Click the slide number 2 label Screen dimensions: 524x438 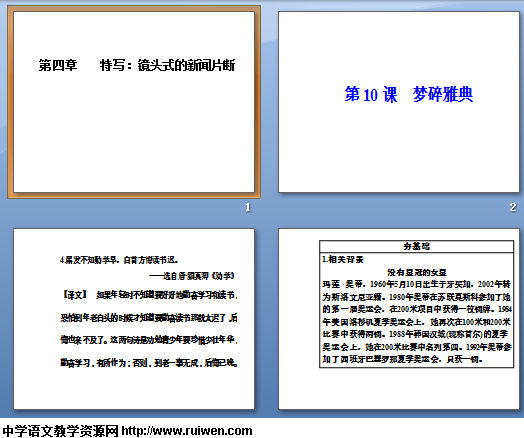513,207
